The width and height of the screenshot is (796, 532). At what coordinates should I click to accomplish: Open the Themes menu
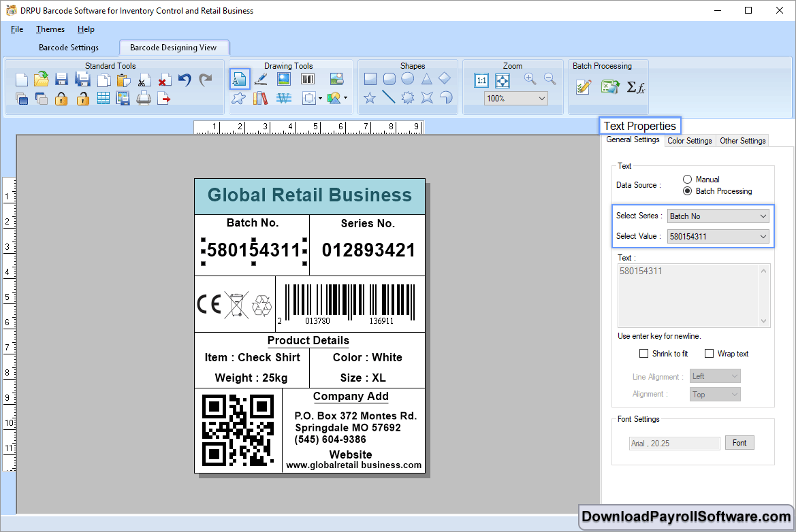[50, 29]
